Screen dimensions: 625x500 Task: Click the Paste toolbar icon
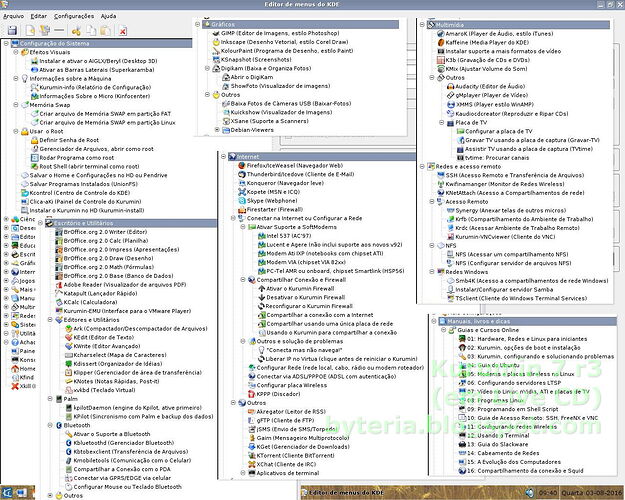(106, 30)
